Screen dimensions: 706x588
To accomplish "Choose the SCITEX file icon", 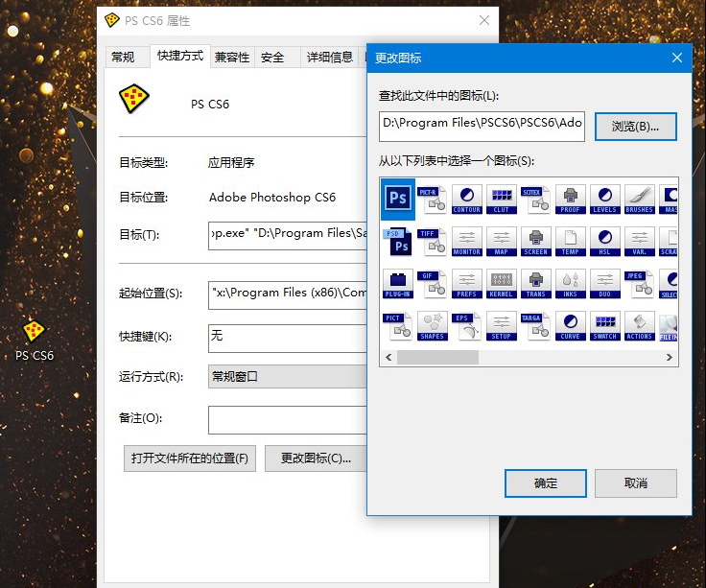I will tap(536, 199).
